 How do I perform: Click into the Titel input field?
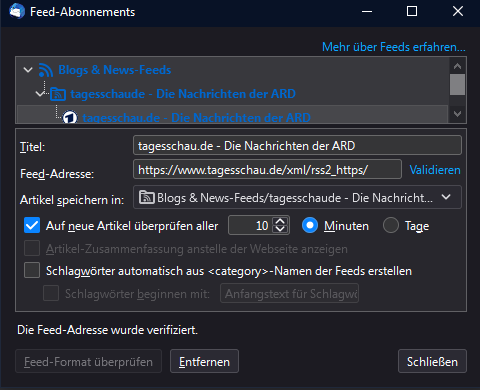point(297,145)
